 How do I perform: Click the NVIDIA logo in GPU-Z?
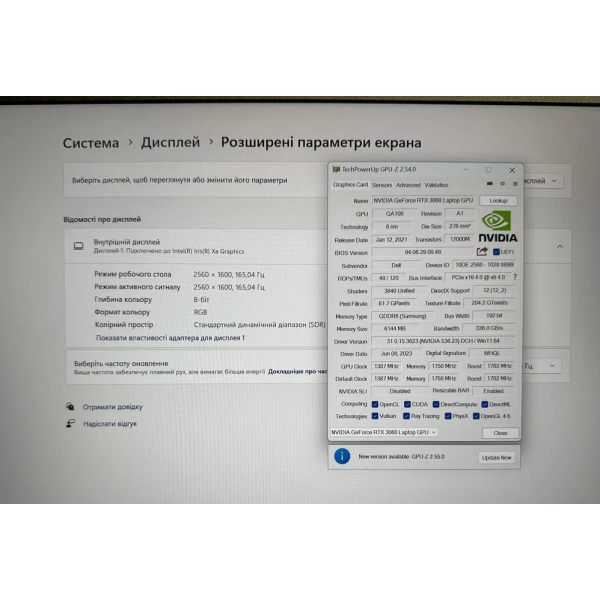pyautogui.click(x=497, y=227)
